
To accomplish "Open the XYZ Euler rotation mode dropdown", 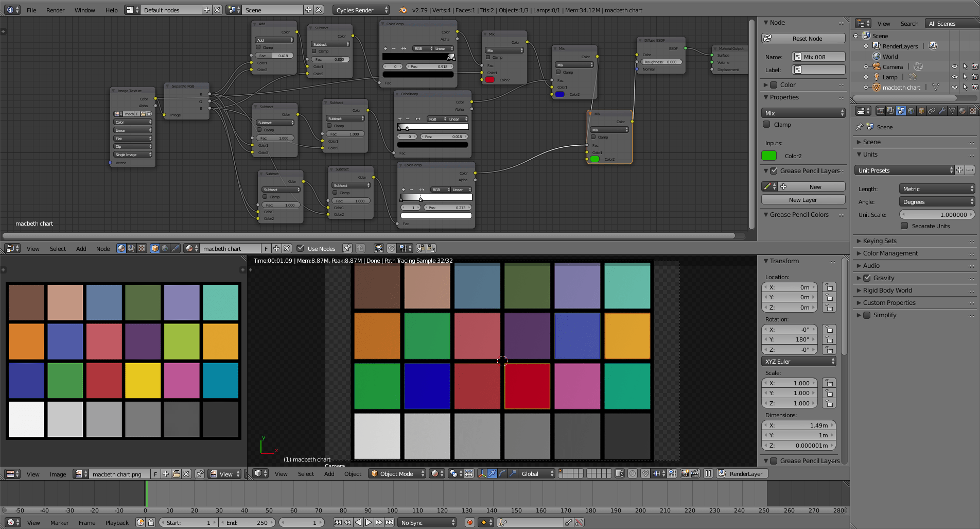I will [x=798, y=361].
